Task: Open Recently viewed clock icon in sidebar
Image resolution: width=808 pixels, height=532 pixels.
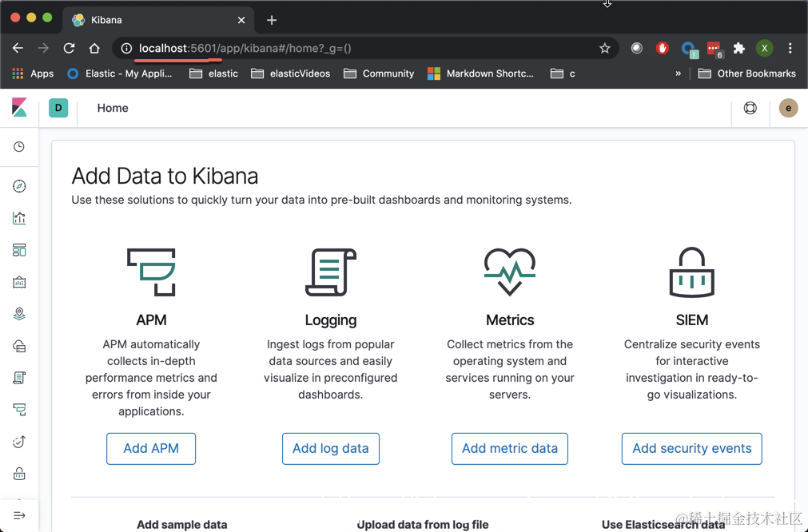Action: (19, 147)
